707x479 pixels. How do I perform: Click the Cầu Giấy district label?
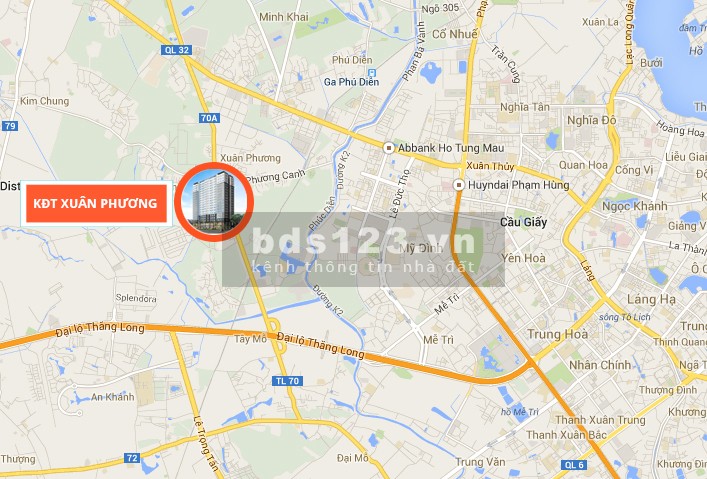tap(523, 222)
